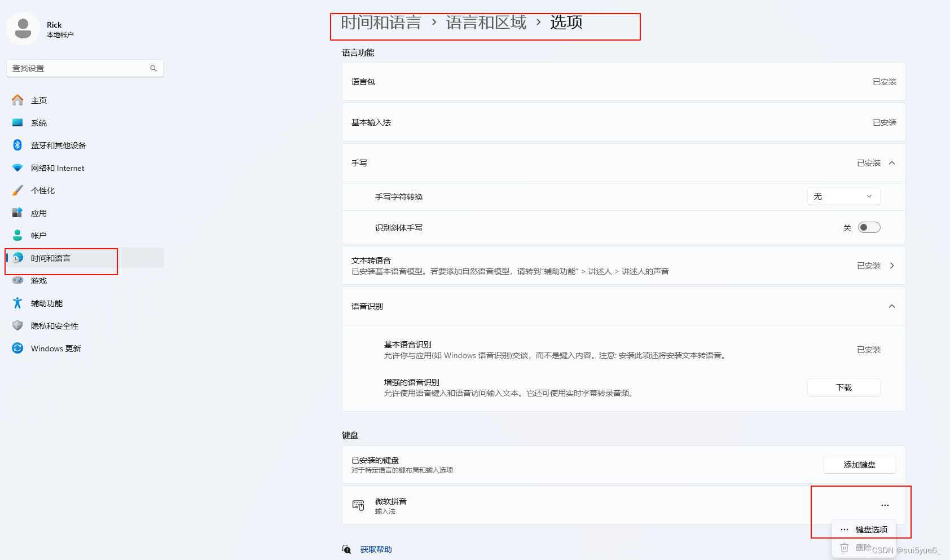Open the 微软拼音 three-dot more menu

point(885,505)
